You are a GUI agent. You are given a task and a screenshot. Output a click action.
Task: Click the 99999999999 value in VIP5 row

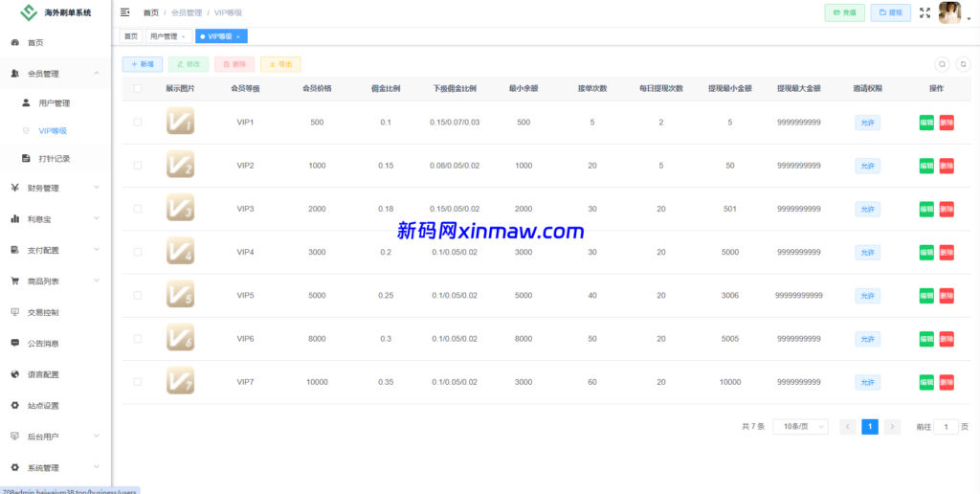click(x=799, y=295)
